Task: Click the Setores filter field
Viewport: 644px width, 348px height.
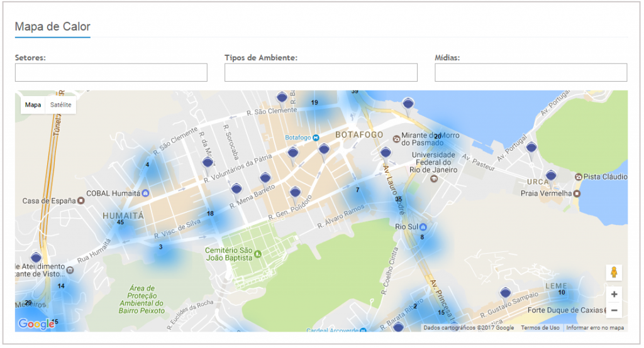Action: pos(111,73)
